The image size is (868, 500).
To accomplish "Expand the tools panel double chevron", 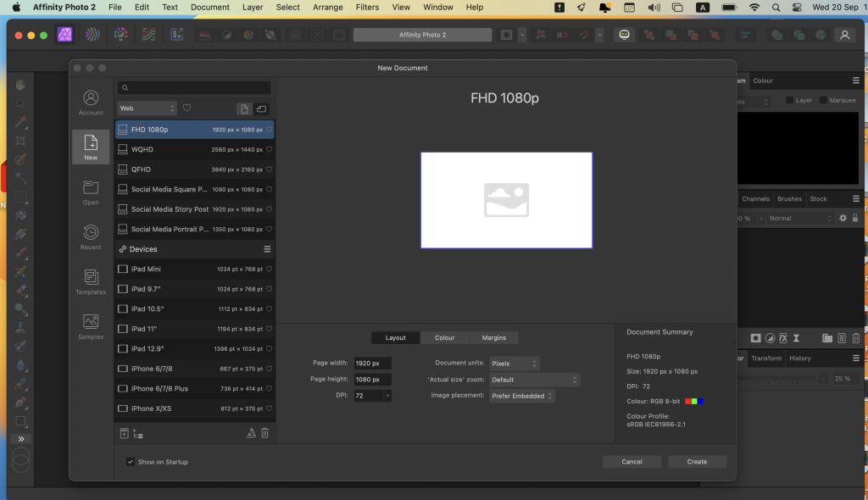I will click(21, 439).
